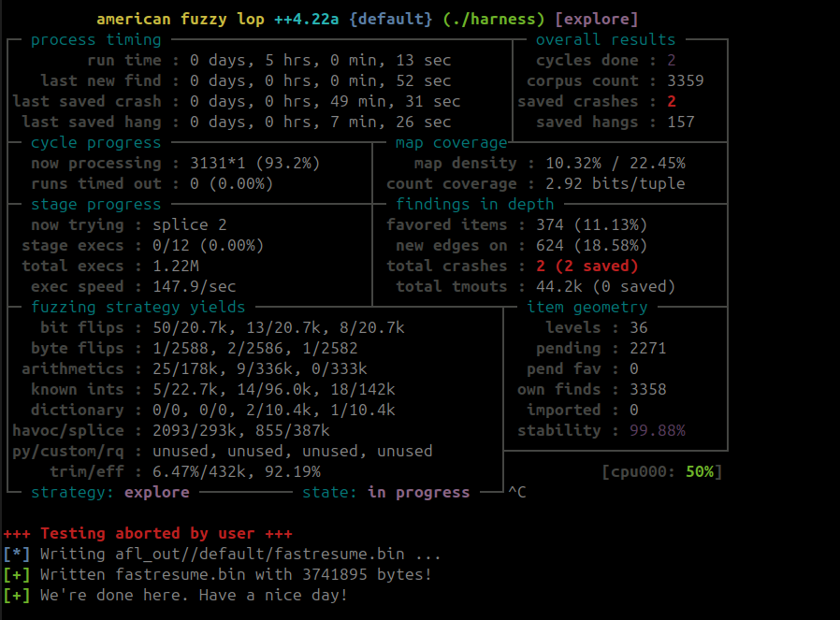Viewport: 840px width, 620px height.
Task: Click the 'Testing aborted by user' message
Action: [148, 534]
